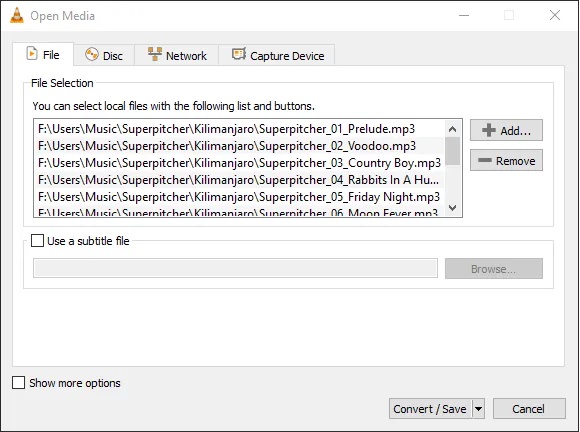Close the Open Media dialog

pos(555,15)
